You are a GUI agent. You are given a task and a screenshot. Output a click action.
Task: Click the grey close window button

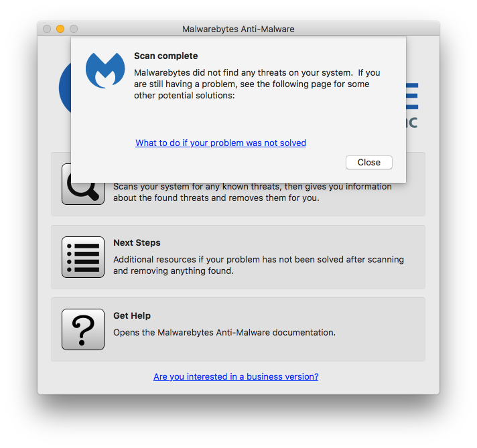(47, 29)
